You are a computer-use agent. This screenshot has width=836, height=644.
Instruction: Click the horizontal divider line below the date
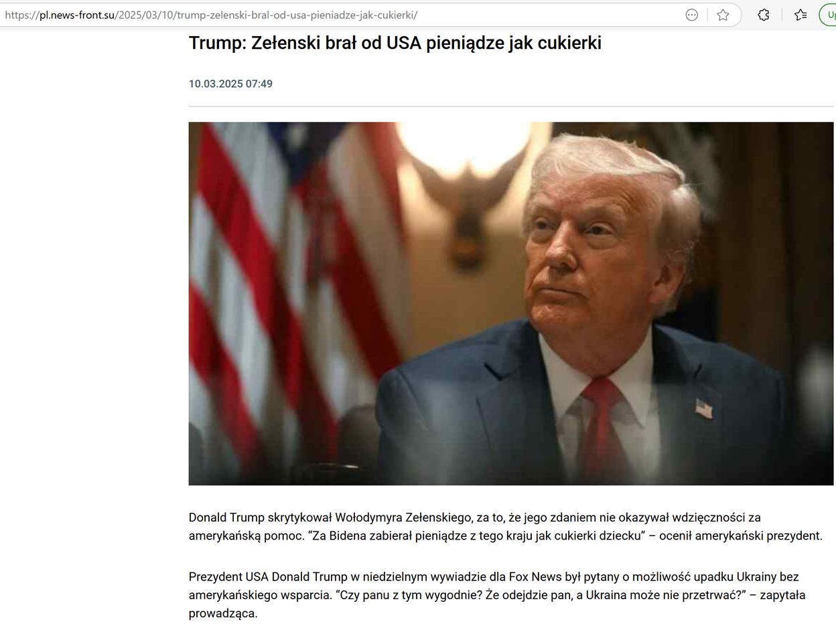point(511,106)
